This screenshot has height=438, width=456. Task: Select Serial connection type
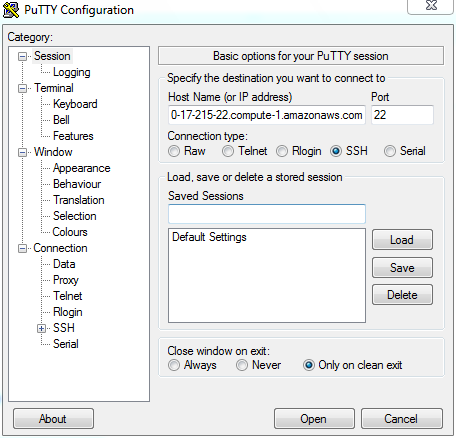(x=390, y=151)
